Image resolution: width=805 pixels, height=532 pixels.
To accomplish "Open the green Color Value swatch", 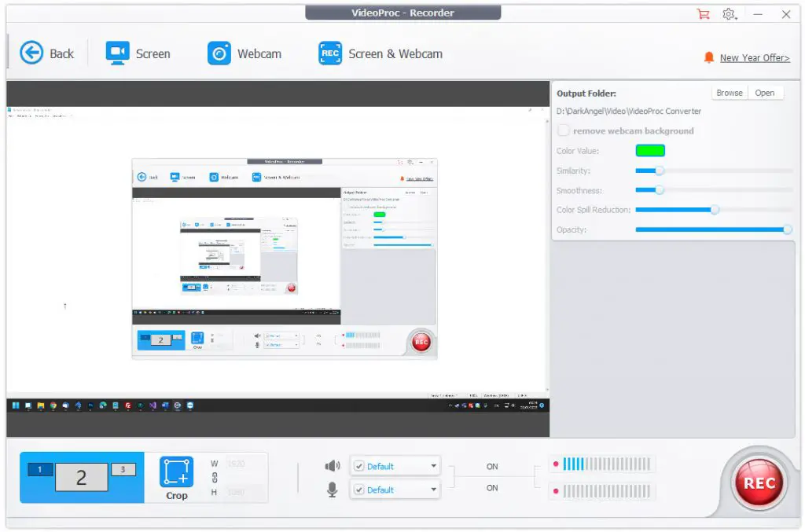I will (x=650, y=150).
